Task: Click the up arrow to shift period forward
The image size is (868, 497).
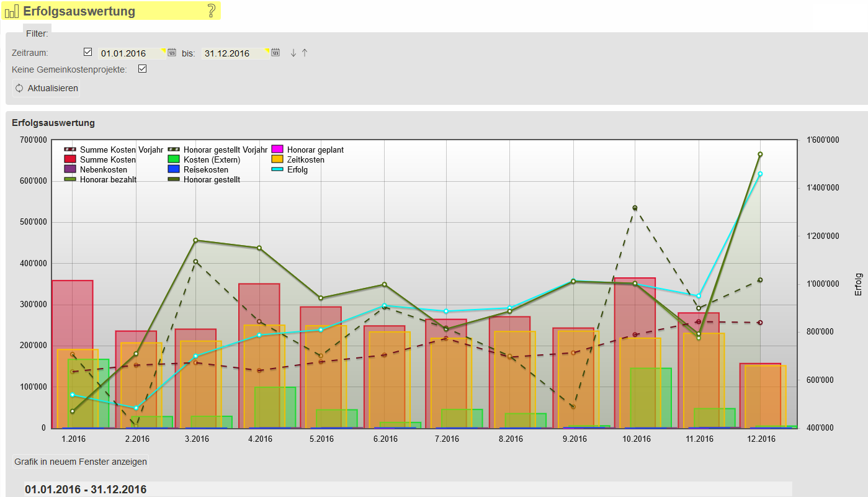Action: pos(305,53)
